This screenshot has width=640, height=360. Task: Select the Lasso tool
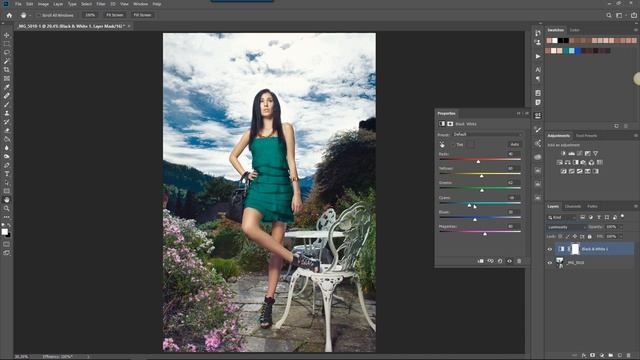7,52
